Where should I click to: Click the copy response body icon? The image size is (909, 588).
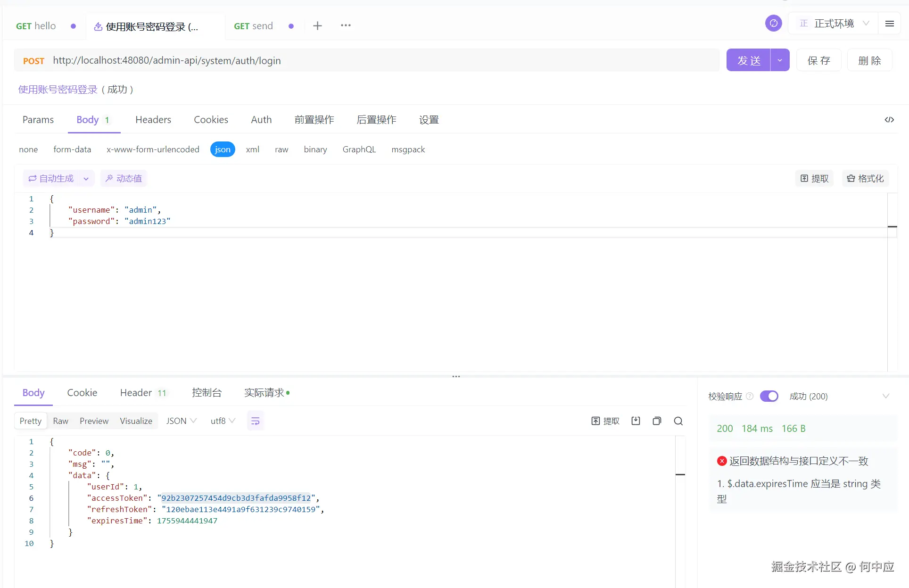pyautogui.click(x=656, y=421)
